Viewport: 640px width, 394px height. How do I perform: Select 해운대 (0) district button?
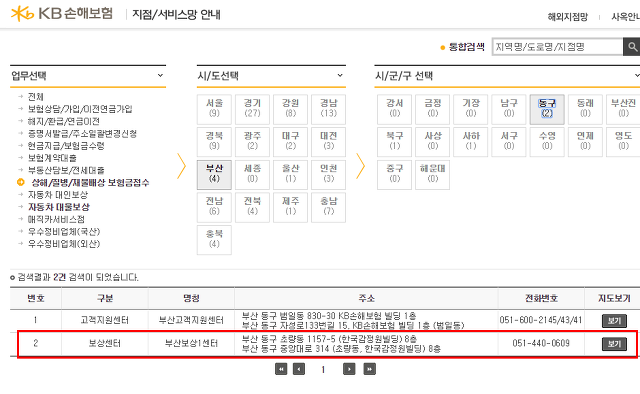[x=433, y=175]
